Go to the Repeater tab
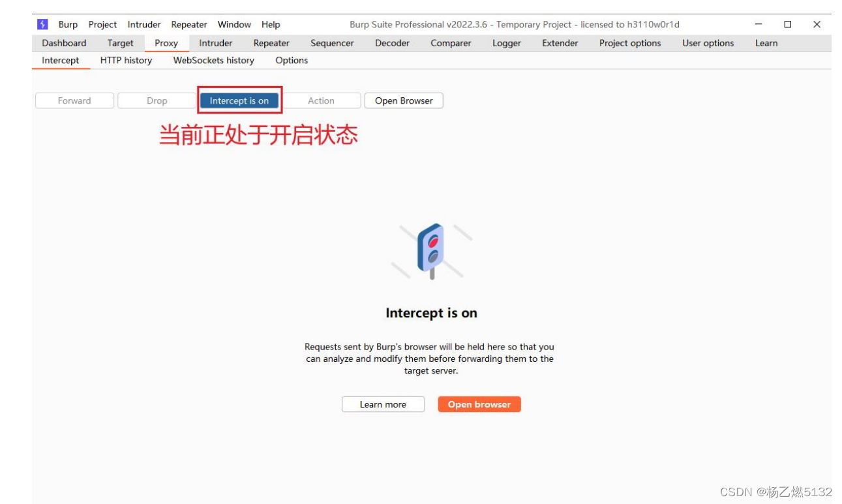 tap(271, 43)
